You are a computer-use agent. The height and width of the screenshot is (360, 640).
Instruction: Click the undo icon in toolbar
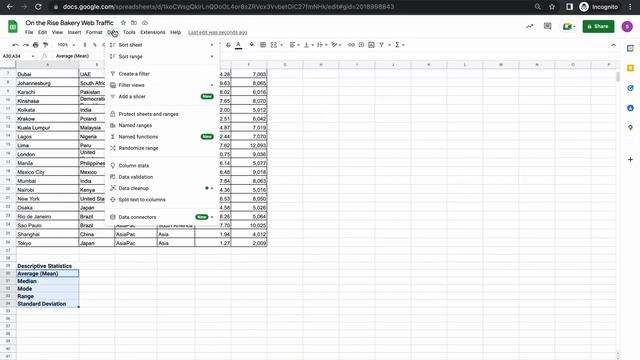[x=16, y=45]
